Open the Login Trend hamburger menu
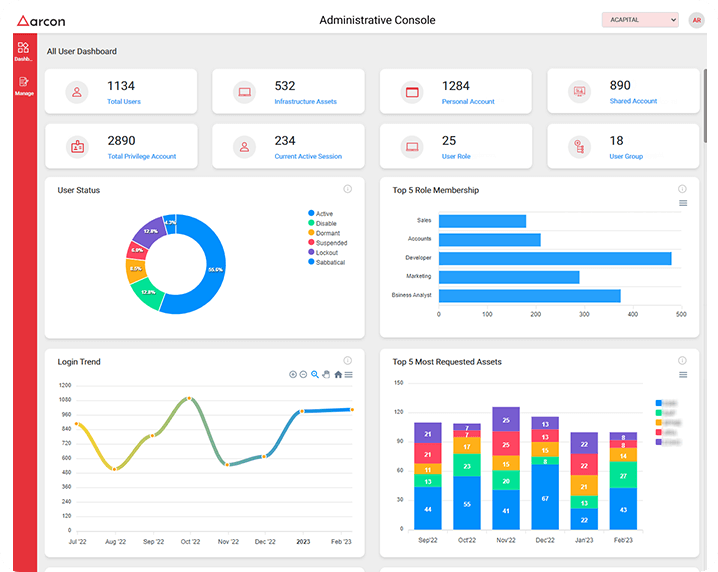The width and height of the screenshot is (718, 572). pos(349,374)
